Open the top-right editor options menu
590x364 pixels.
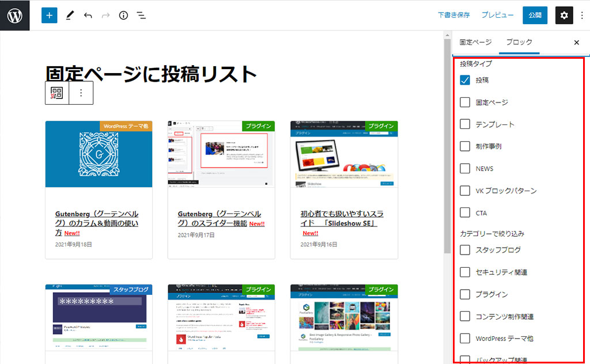(x=582, y=16)
